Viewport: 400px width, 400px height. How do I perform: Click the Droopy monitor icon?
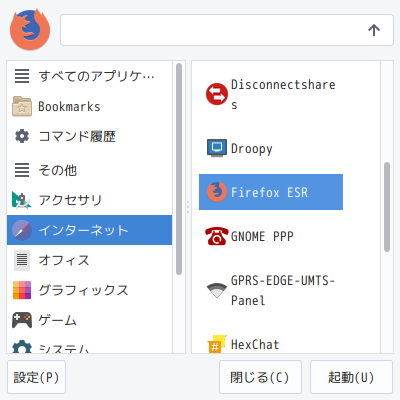coord(217,148)
